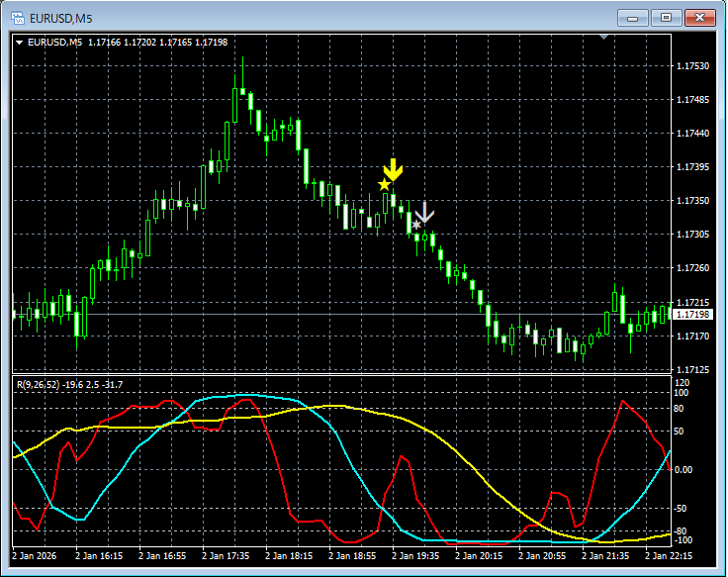
Task: Click the current price label 1.17198
Action: point(692,315)
